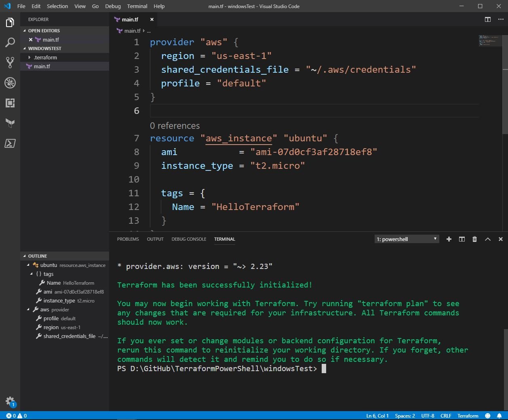Screen dimensions: 508x420
Task: Close main.tf in Open Editors list
Action: click(31, 40)
